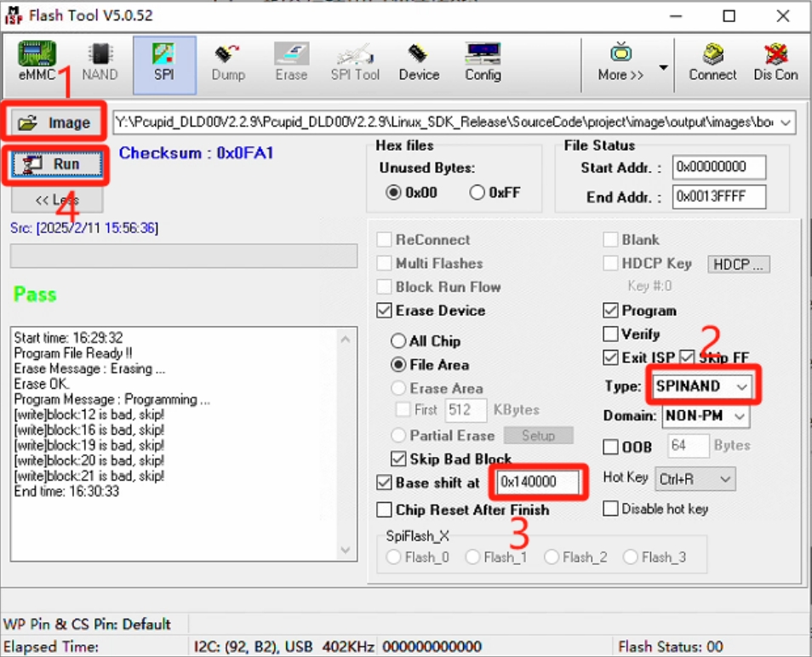Click 'WP Pin & CS Pin: Default' status text

point(87,625)
